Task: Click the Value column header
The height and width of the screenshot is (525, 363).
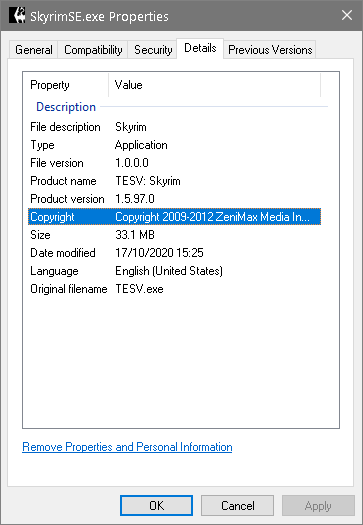Action: pos(215,85)
